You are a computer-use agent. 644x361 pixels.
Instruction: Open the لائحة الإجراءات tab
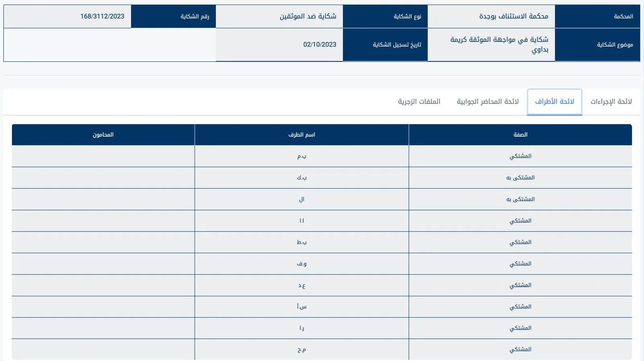611,102
